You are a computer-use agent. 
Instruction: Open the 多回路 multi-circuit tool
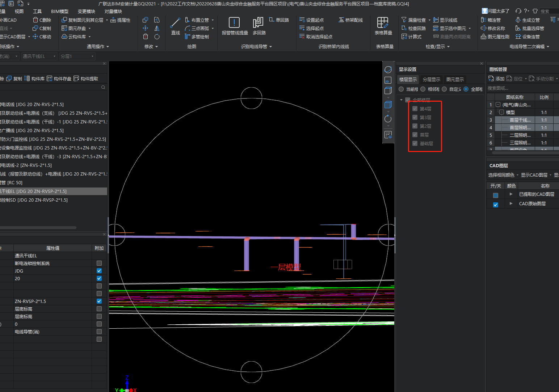(259, 26)
